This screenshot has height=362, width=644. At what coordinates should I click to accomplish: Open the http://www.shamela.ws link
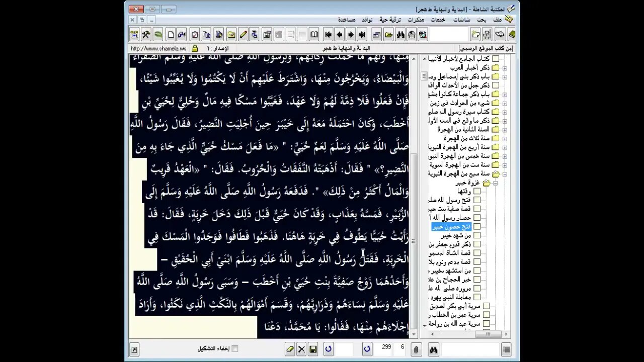pyautogui.click(x=158, y=49)
